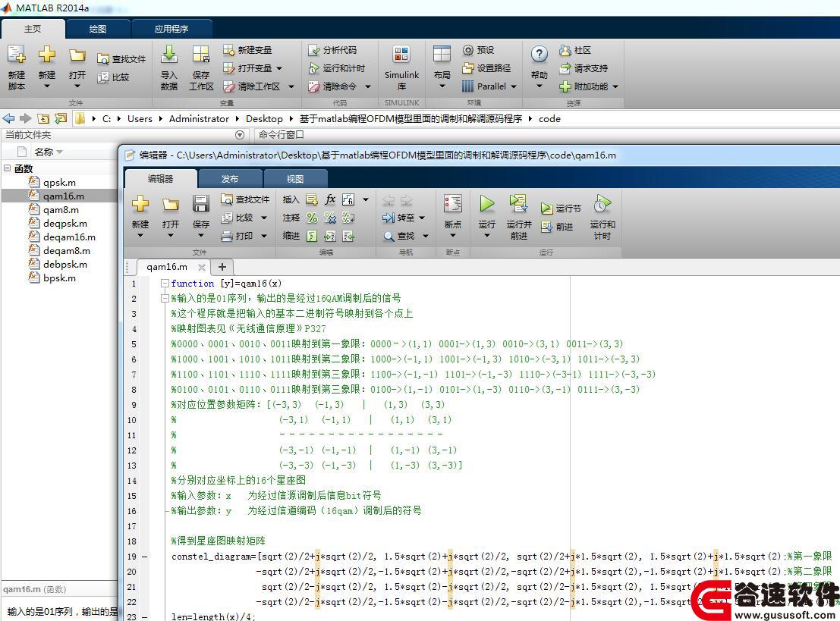Click the editor 保存 (Save) floppy icon
The height and width of the screenshot is (621, 840).
pos(201,204)
